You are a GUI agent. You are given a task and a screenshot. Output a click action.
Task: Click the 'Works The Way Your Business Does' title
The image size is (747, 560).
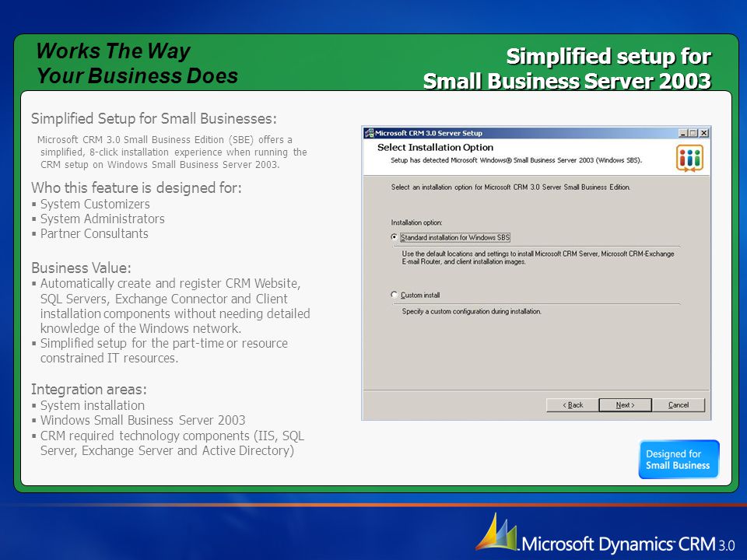click(x=137, y=63)
